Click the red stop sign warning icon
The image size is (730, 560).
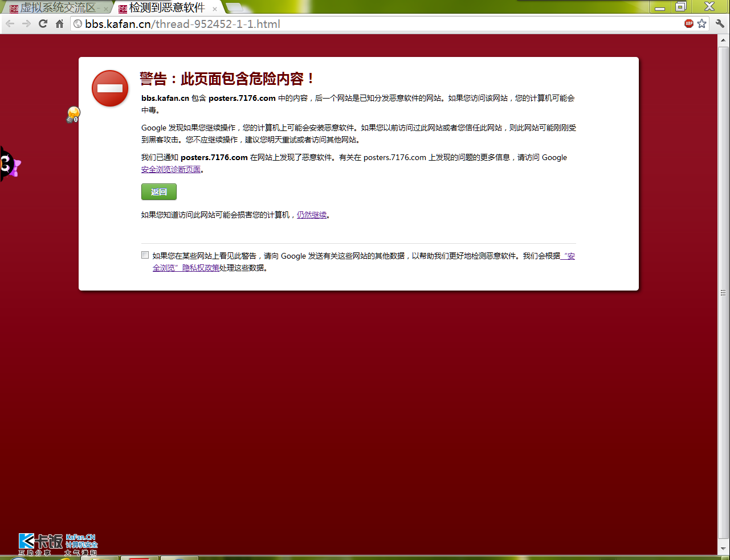[x=110, y=88]
